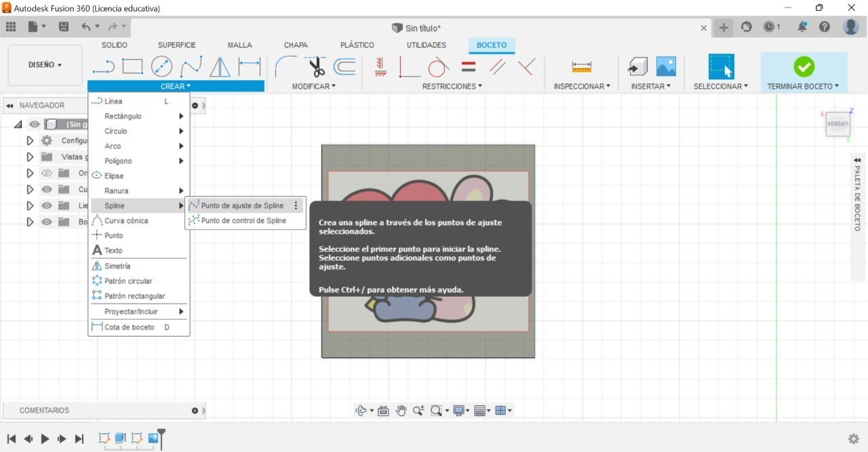
Task: Open the help question mark
Action: [x=825, y=27]
